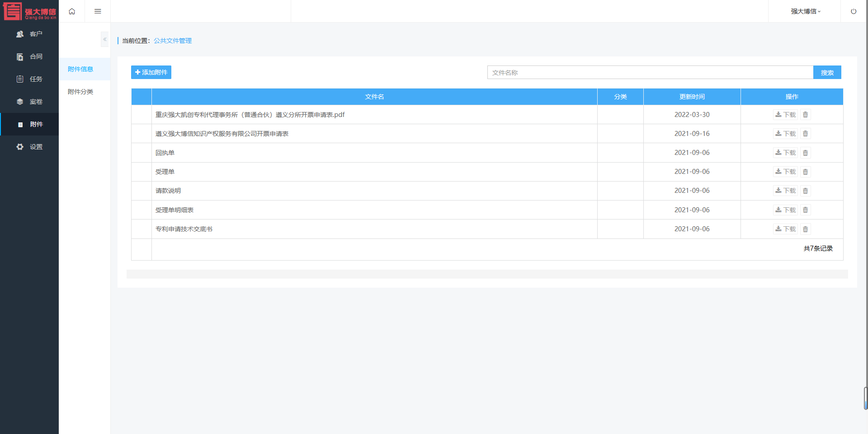Click the 分类 column header
Viewport: 868px width, 434px height.
point(620,97)
